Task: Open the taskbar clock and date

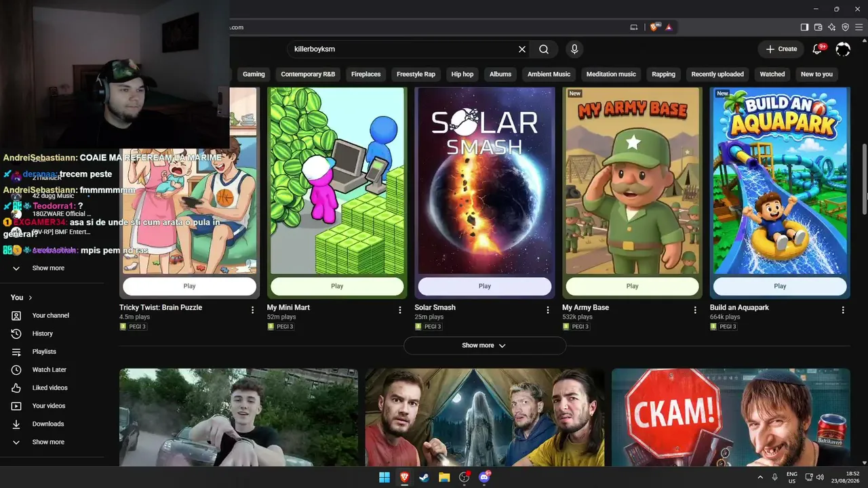Action: pyautogui.click(x=847, y=477)
